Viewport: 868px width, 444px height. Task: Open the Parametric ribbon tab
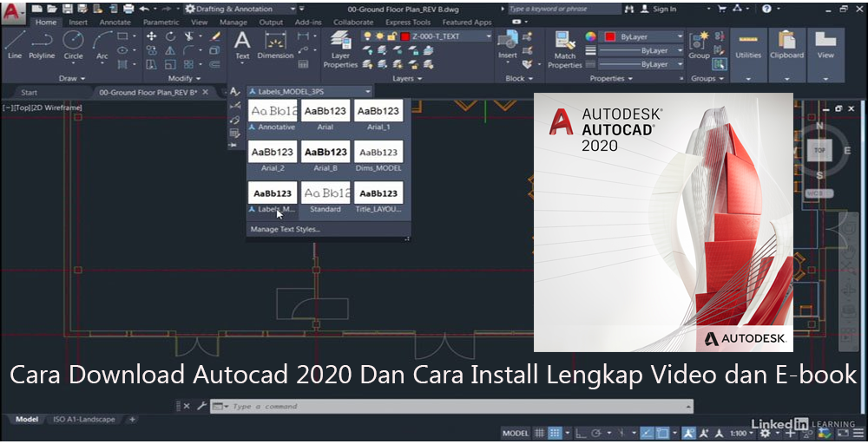click(161, 23)
